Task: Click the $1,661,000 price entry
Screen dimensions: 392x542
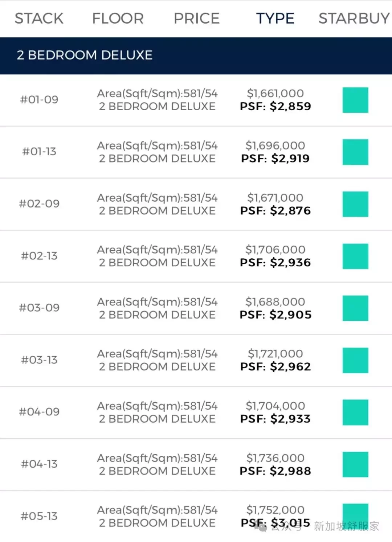Action: (275, 94)
